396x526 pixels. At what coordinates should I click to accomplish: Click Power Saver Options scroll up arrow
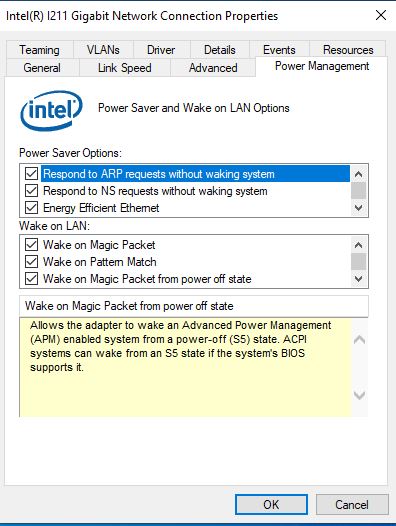pos(358,174)
